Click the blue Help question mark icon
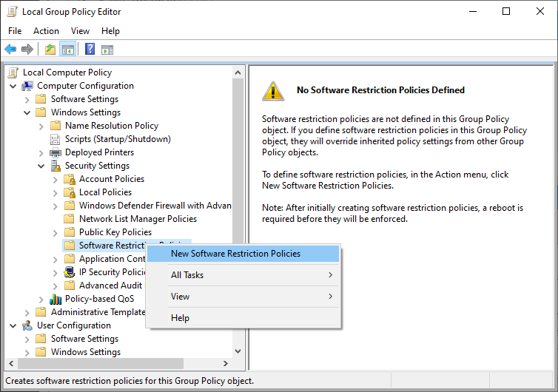558x392 pixels. click(x=90, y=50)
